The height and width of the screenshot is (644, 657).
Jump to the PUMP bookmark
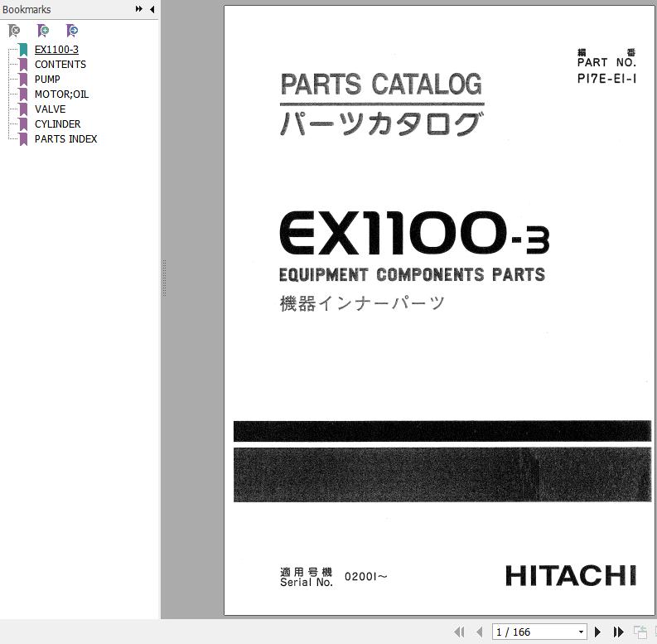click(47, 80)
